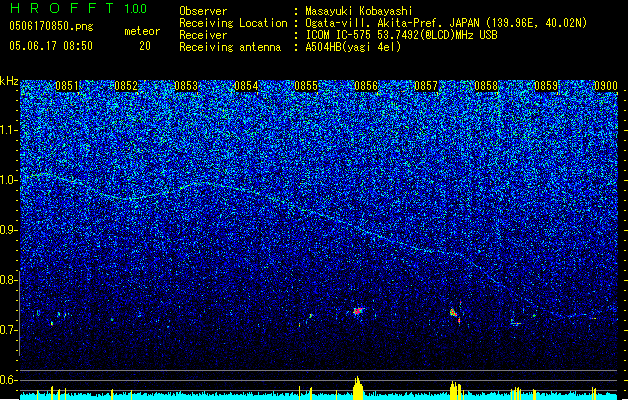Viewport: 629px width, 400px height.
Task: Click the 0859 time marker
Action: click(x=546, y=86)
